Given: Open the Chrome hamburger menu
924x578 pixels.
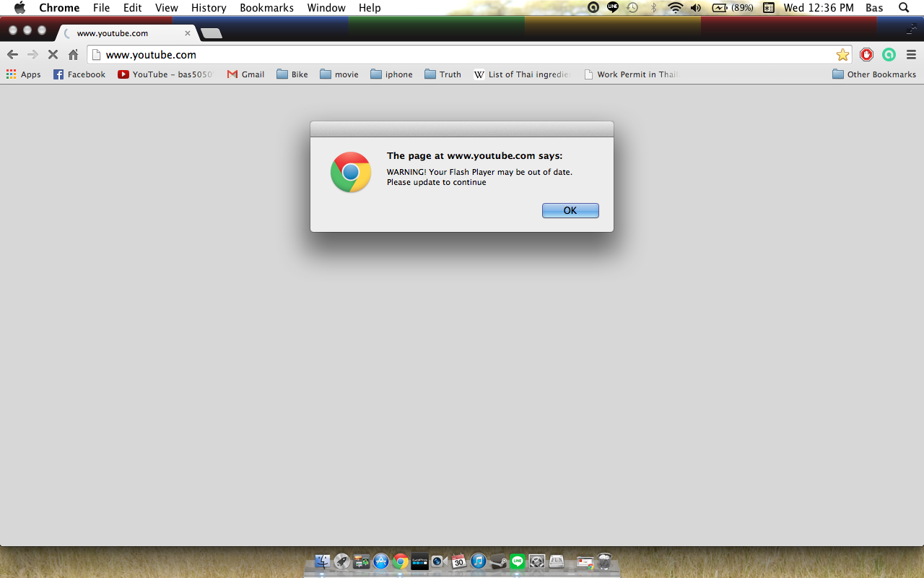Looking at the screenshot, I should [x=911, y=54].
